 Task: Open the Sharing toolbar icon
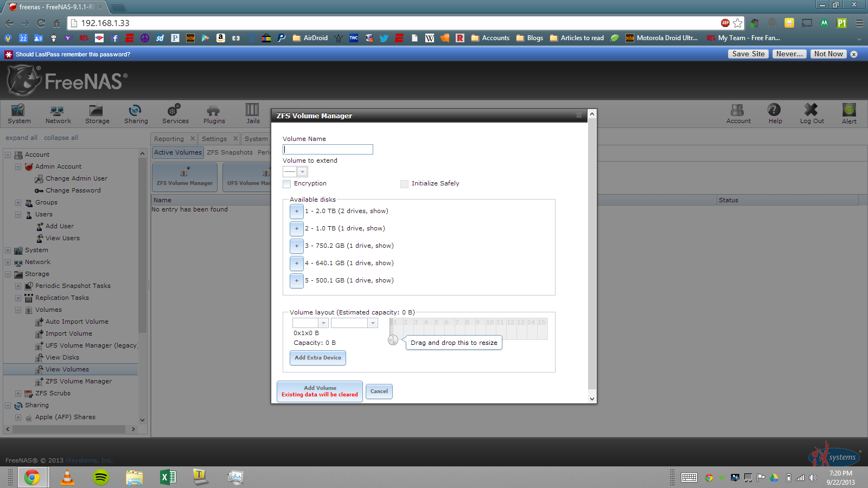(136, 113)
